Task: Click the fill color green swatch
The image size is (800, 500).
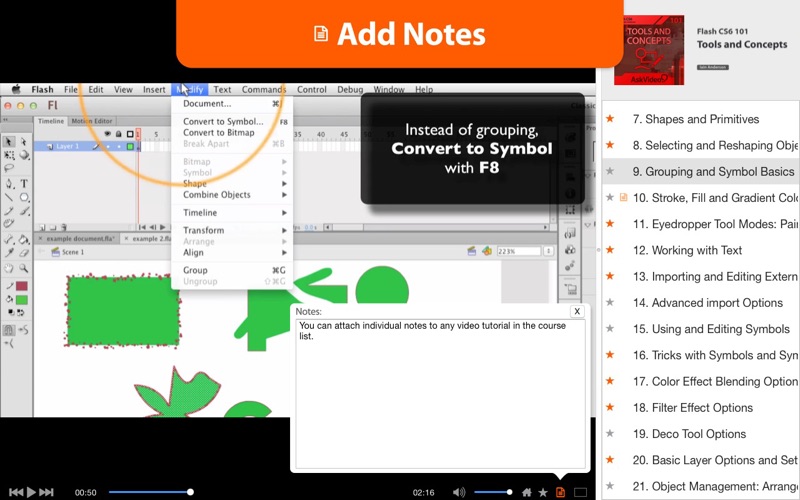Action: click(x=21, y=300)
